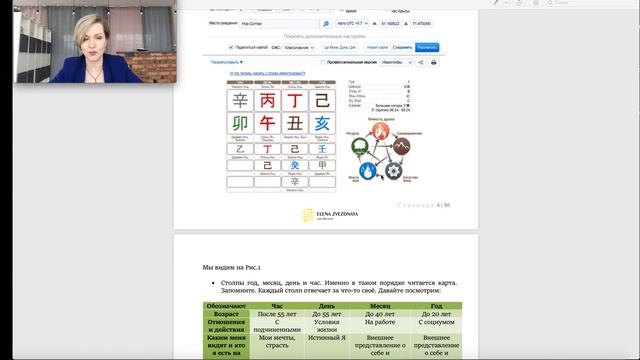Click the longitude coordinate field
The width and height of the screenshot is (640, 360).
coord(422,24)
